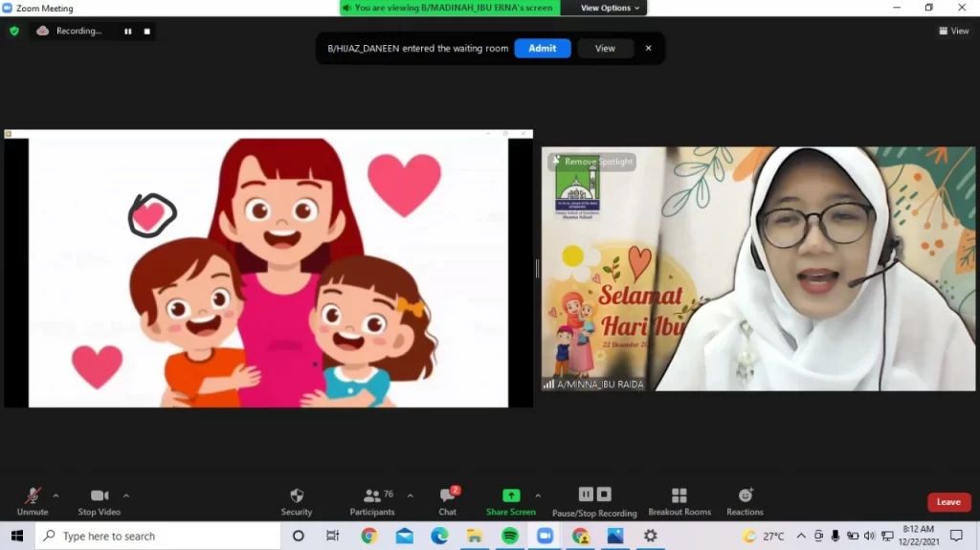Expand audio options arrow beside Unmute
The image size is (980, 550).
click(56, 495)
